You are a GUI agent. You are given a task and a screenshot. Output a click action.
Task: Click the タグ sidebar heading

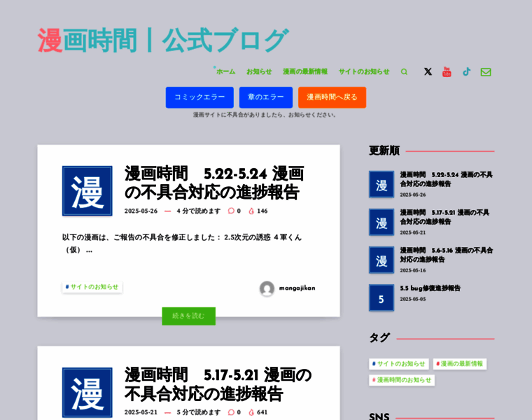click(379, 338)
